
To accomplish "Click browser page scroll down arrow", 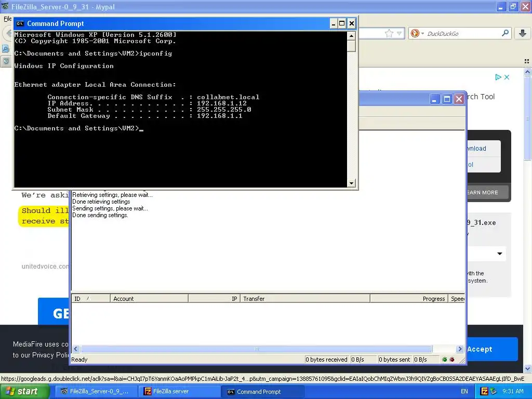I will [x=527, y=368].
